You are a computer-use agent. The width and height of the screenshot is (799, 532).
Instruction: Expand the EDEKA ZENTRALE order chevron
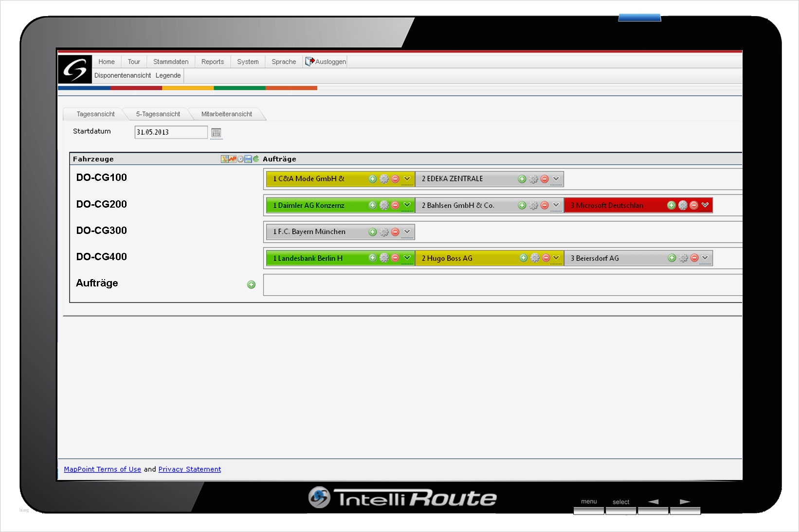tap(556, 179)
